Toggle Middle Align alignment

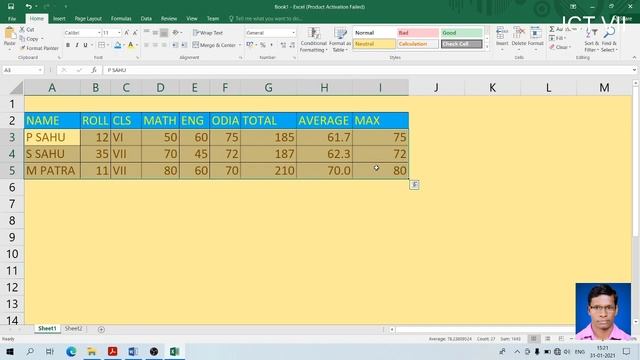click(155, 33)
